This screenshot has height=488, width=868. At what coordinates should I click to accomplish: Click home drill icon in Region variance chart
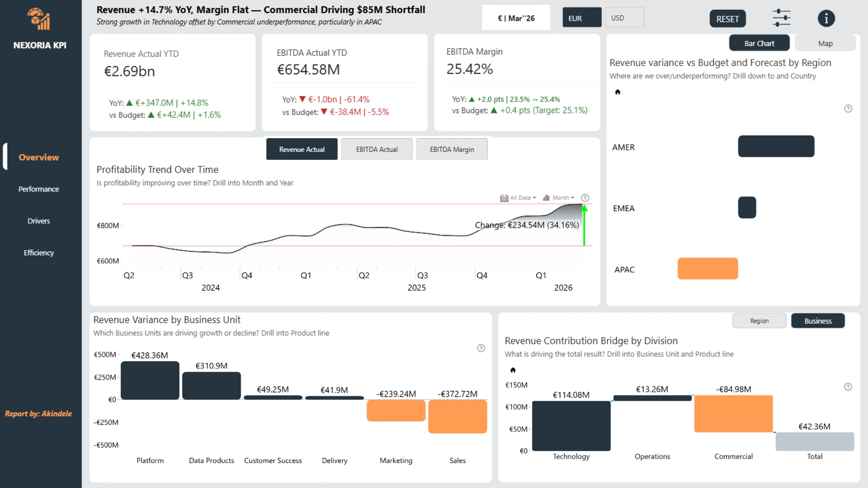click(618, 92)
